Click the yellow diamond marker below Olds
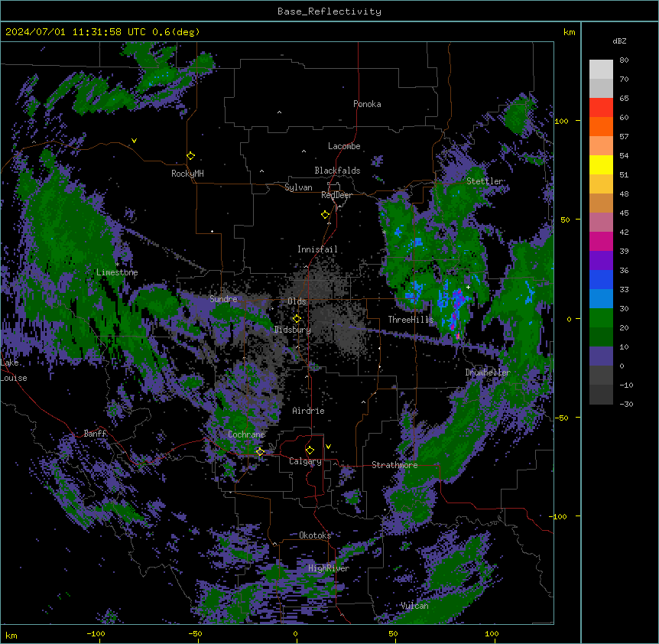The width and height of the screenshot is (659, 644). tap(297, 319)
